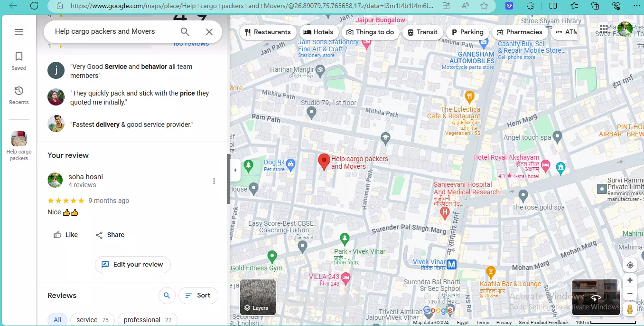Open the Terms link in footer
Image resolution: width=644 pixels, height=326 pixels.
(482, 322)
